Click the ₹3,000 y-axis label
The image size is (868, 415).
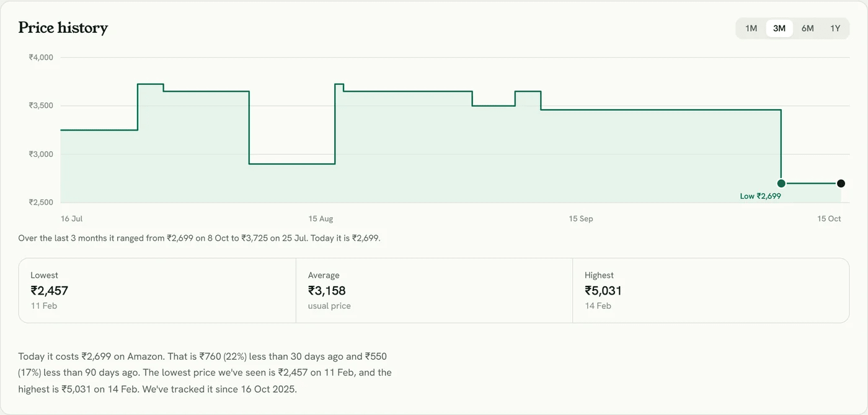click(x=41, y=154)
